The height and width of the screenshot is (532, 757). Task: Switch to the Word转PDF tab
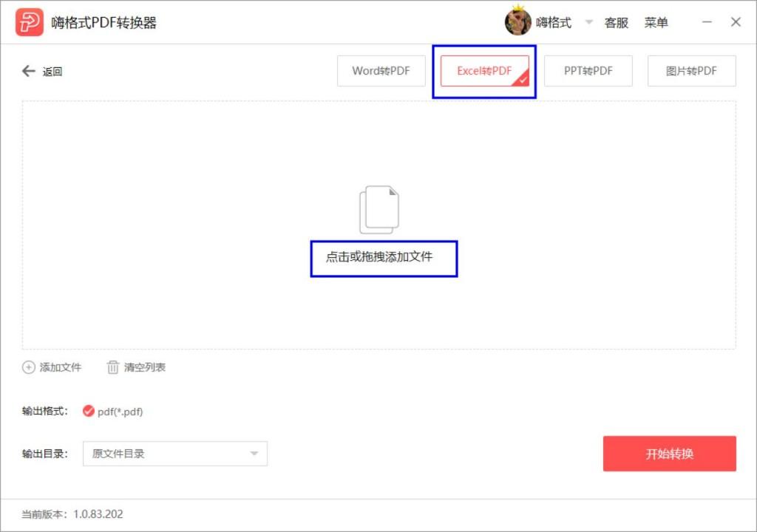pos(381,70)
